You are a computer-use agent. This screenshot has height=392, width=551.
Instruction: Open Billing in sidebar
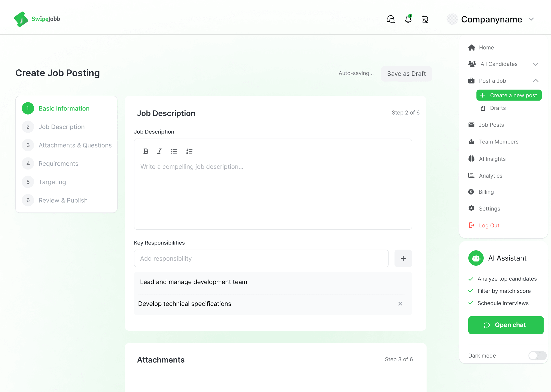tap(486, 192)
